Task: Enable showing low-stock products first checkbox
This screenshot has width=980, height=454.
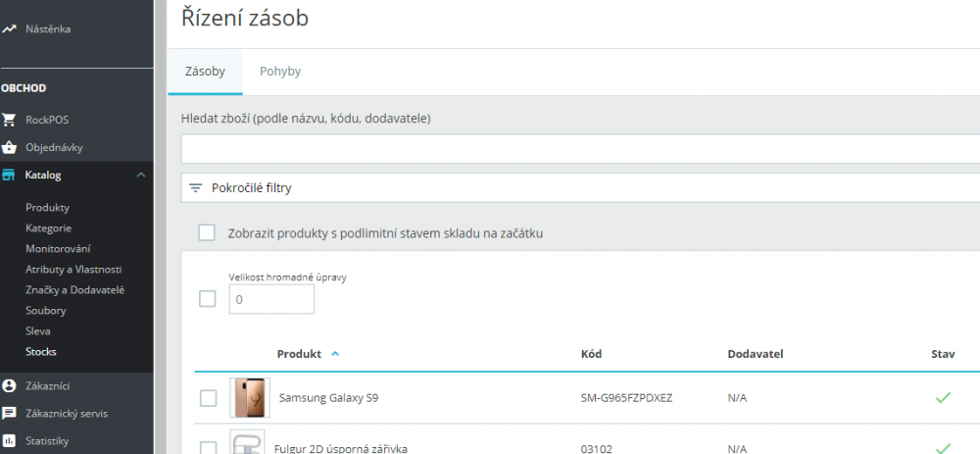Action: tap(206, 232)
